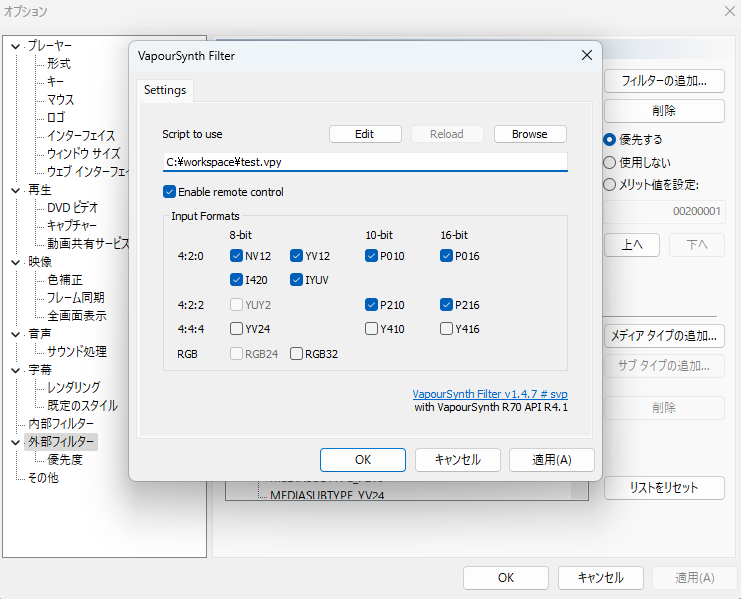Uncheck the I420 format checkbox

click(236, 280)
